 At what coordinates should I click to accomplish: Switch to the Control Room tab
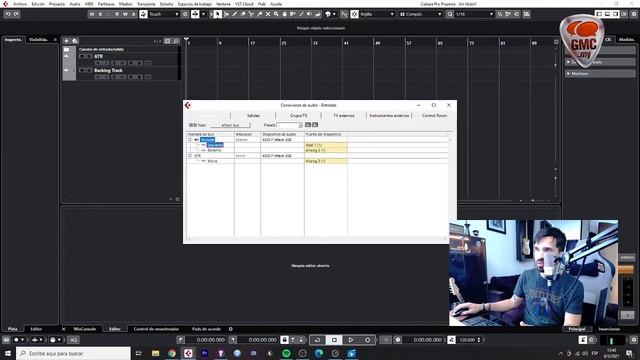click(434, 116)
